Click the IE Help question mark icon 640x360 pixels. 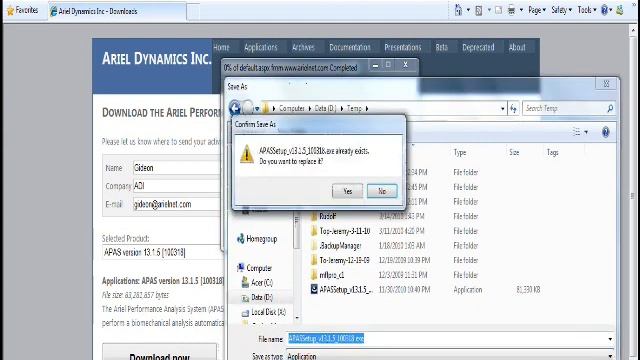click(605, 11)
